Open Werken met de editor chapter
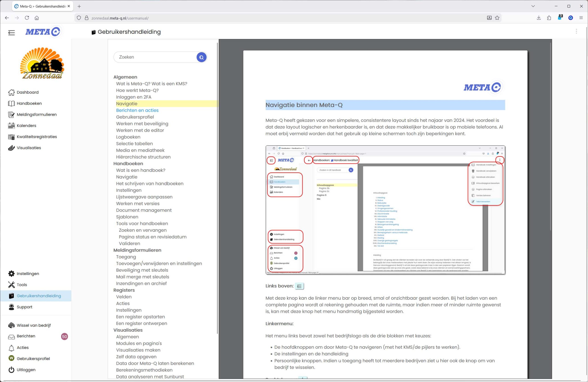 coord(140,130)
